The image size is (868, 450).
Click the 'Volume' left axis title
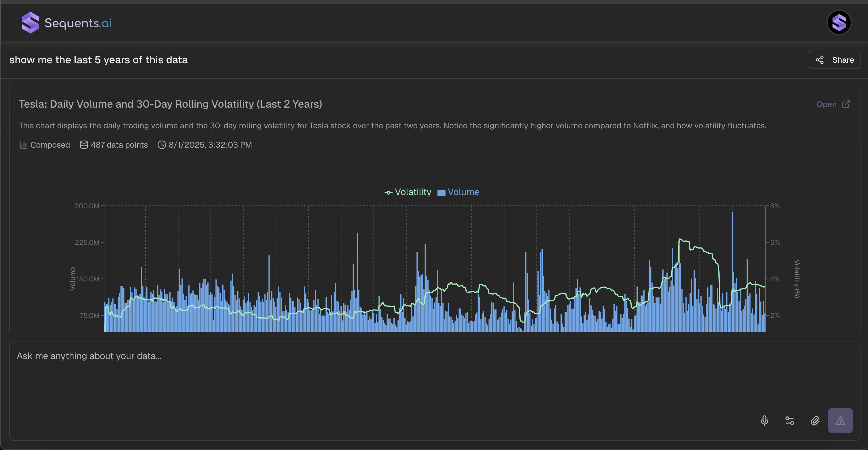tap(72, 279)
